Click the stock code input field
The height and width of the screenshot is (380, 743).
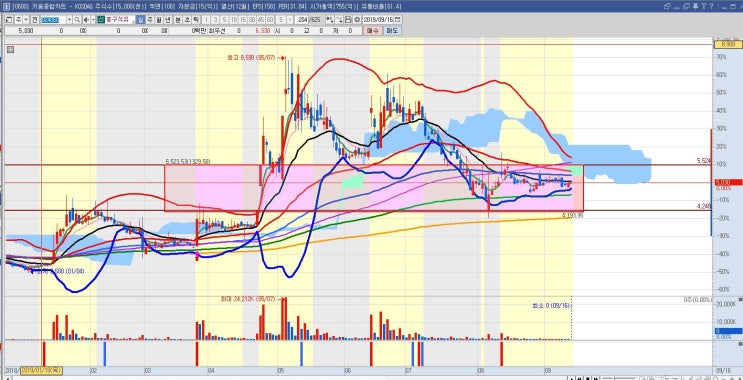(x=54, y=20)
